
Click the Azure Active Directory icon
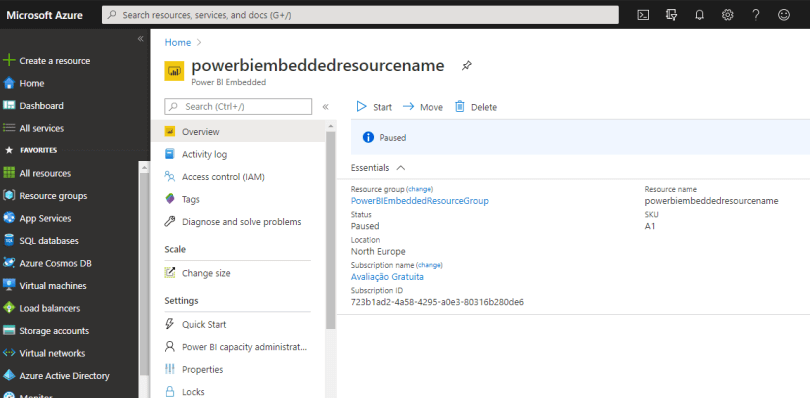(x=9, y=376)
